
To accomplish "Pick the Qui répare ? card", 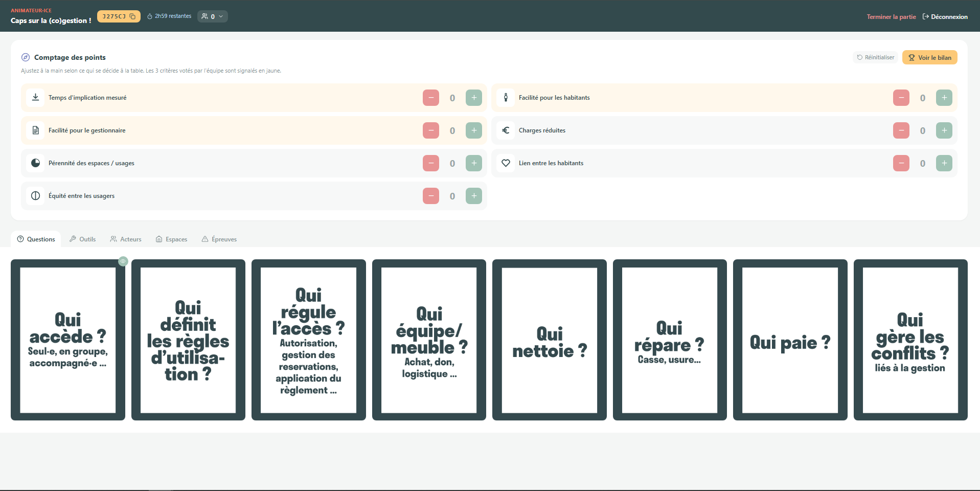I will pyautogui.click(x=670, y=340).
